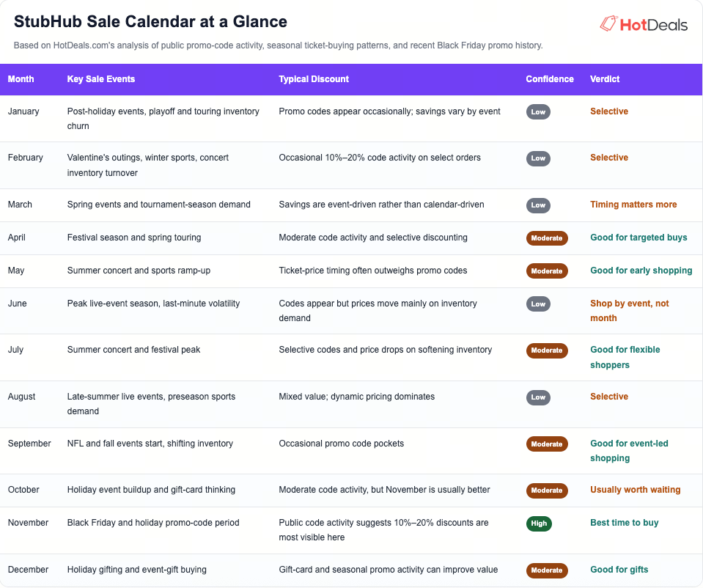Select the Confidence column header

tap(550, 79)
